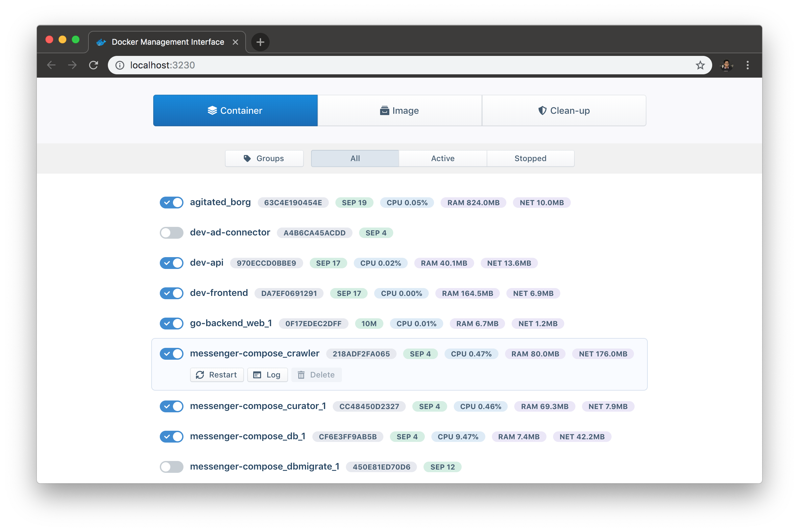Turn off the agitated_borg container toggle
The width and height of the screenshot is (799, 532).
172,203
